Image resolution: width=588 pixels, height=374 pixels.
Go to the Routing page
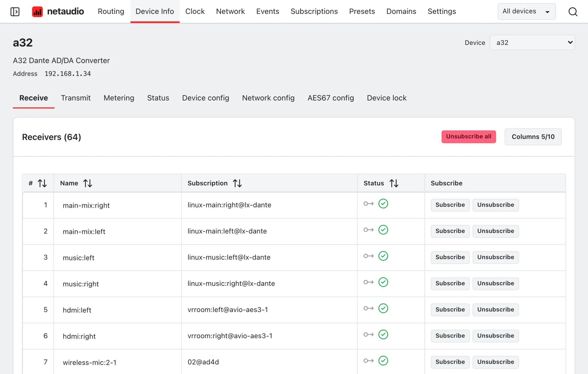[111, 11]
